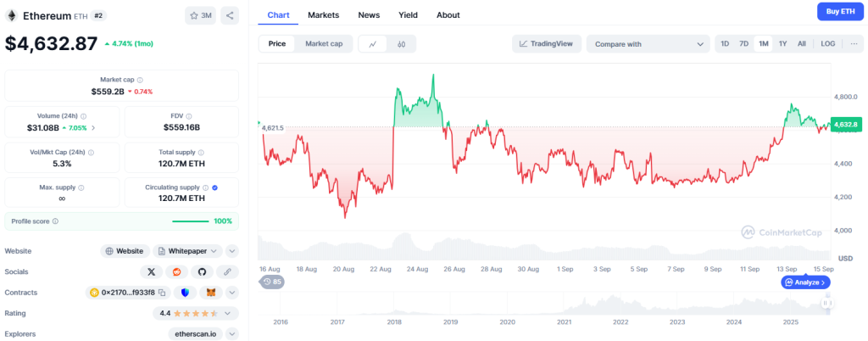The width and height of the screenshot is (868, 341).
Task: Click the blue verified badge on Circulating supply
Action: coord(214,187)
